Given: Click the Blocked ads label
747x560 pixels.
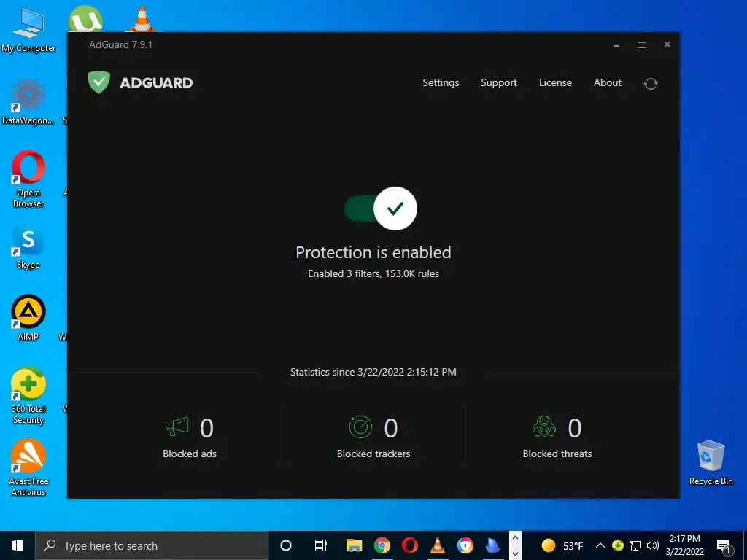Looking at the screenshot, I should [x=190, y=454].
